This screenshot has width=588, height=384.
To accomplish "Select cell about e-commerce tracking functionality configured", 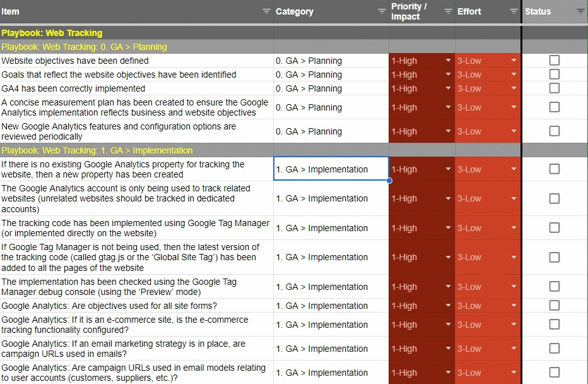I will coord(136,325).
